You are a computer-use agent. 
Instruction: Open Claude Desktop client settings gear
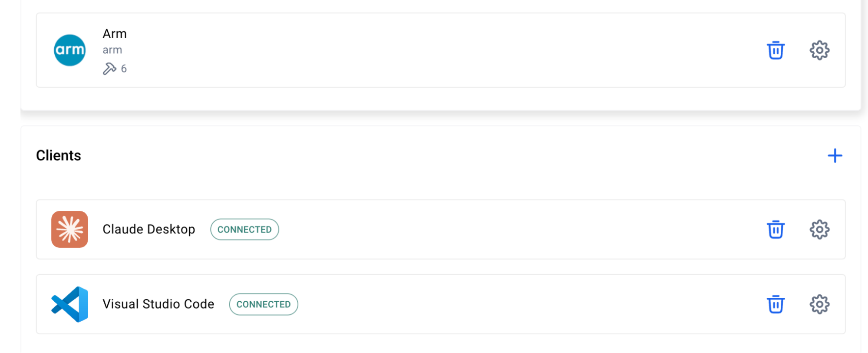[819, 230]
